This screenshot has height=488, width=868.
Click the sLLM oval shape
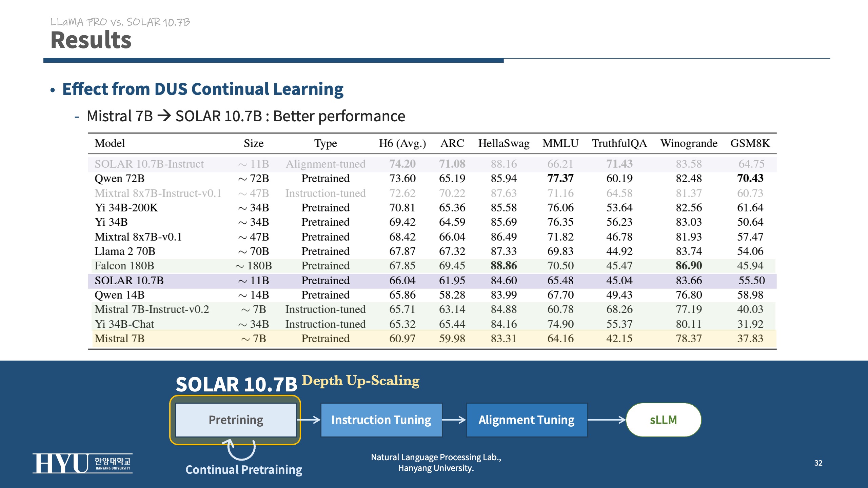click(663, 420)
